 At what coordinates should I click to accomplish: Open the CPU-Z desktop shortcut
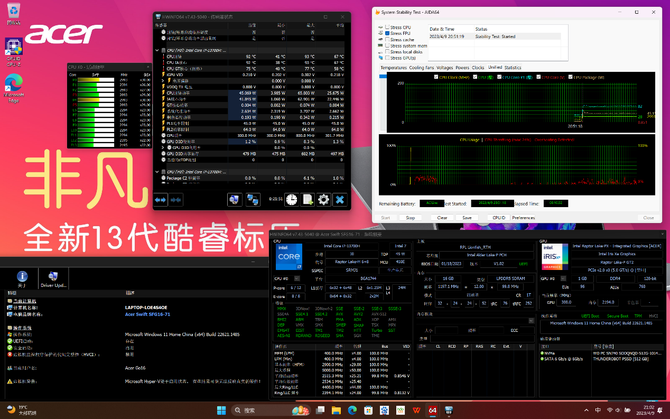click(14, 52)
